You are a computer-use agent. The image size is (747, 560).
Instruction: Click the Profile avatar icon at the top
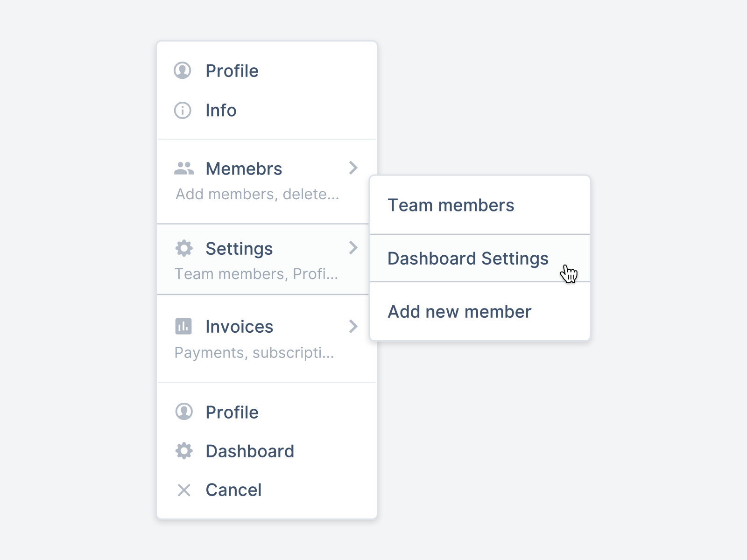pos(183,71)
